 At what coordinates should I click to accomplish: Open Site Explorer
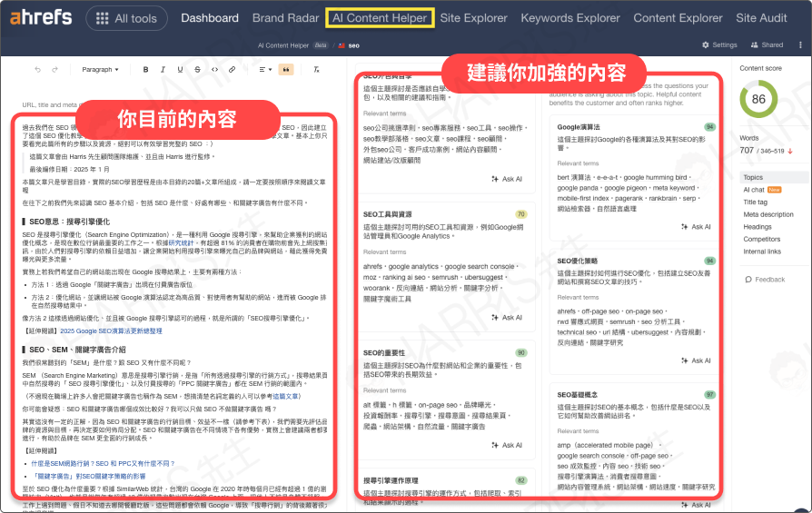pos(473,18)
